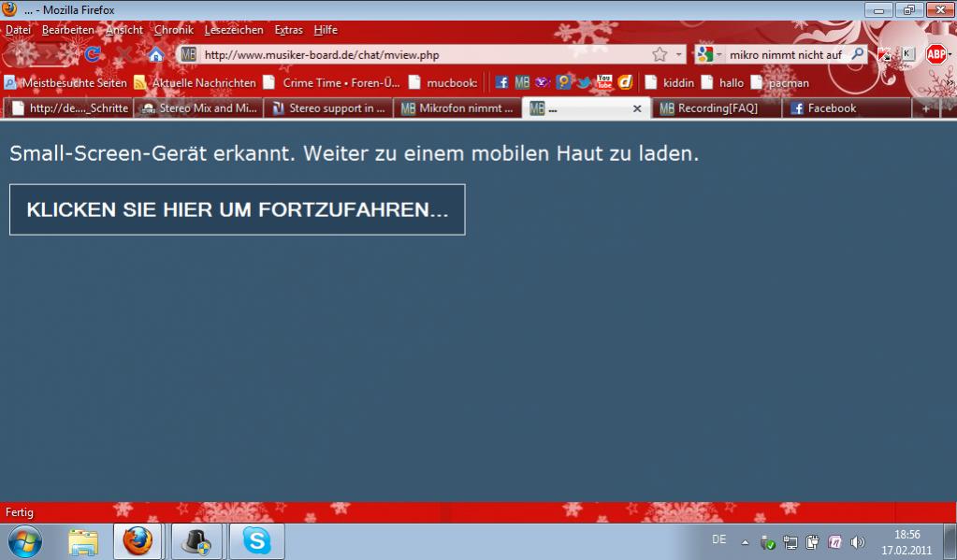Screen dimensions: 957x560
Task: Click the YouTube bookmark icon
Action: (604, 82)
